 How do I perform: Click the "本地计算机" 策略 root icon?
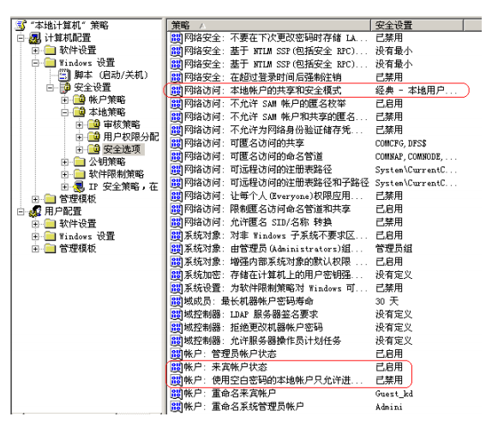coord(21,25)
